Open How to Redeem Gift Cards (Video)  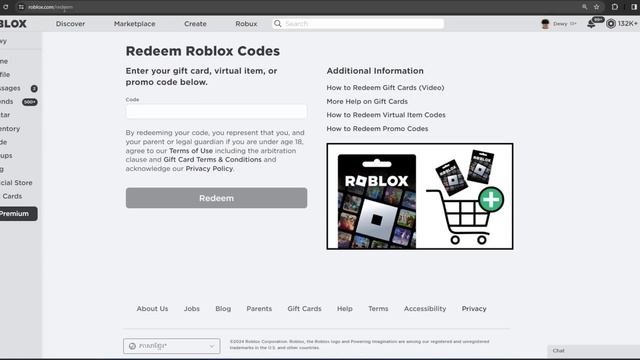pyautogui.click(x=385, y=87)
